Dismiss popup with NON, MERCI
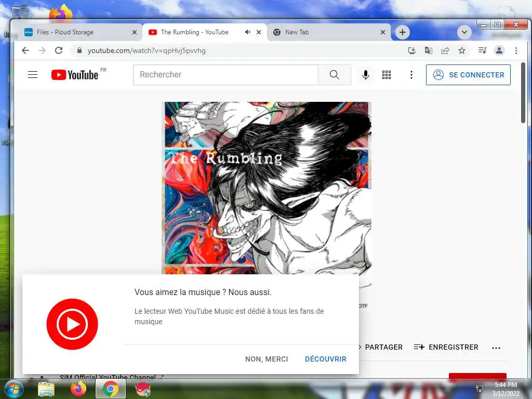This screenshot has width=532, height=399. [267, 359]
